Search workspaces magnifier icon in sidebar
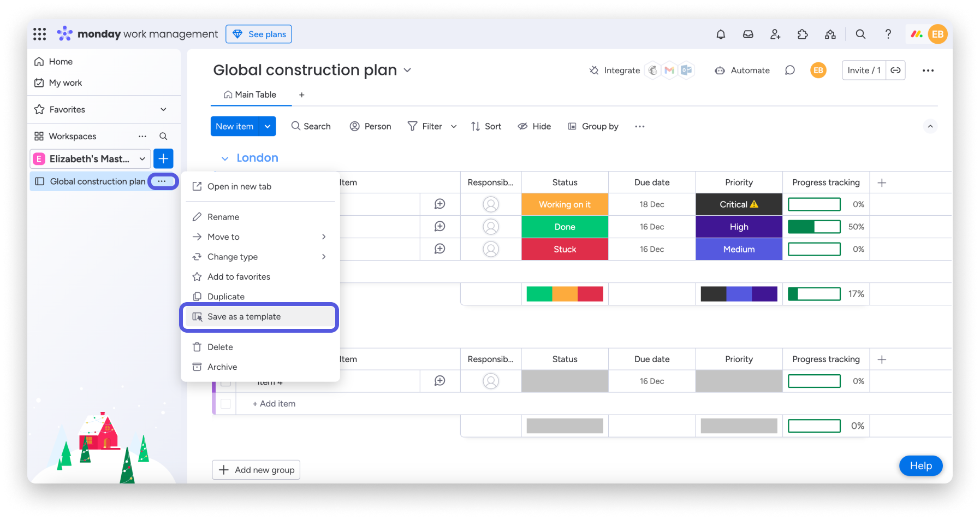Image resolution: width=980 pixels, height=519 pixels. pyautogui.click(x=163, y=136)
